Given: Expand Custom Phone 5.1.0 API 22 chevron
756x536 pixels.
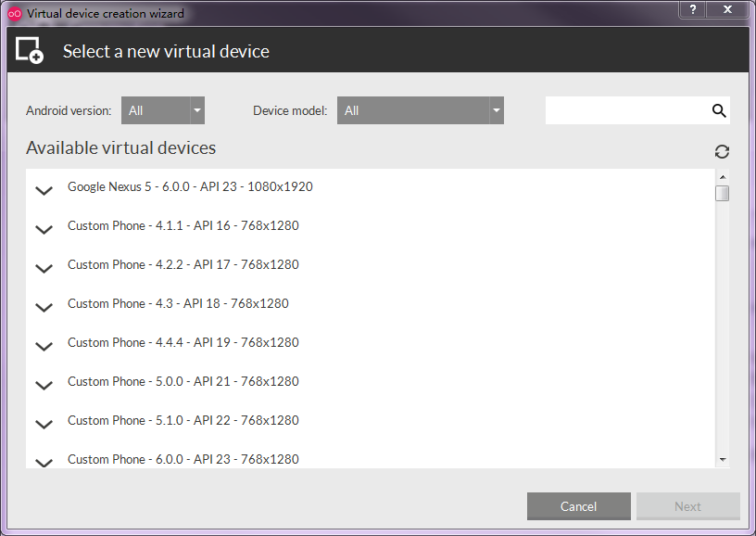Looking at the screenshot, I should (x=44, y=425).
